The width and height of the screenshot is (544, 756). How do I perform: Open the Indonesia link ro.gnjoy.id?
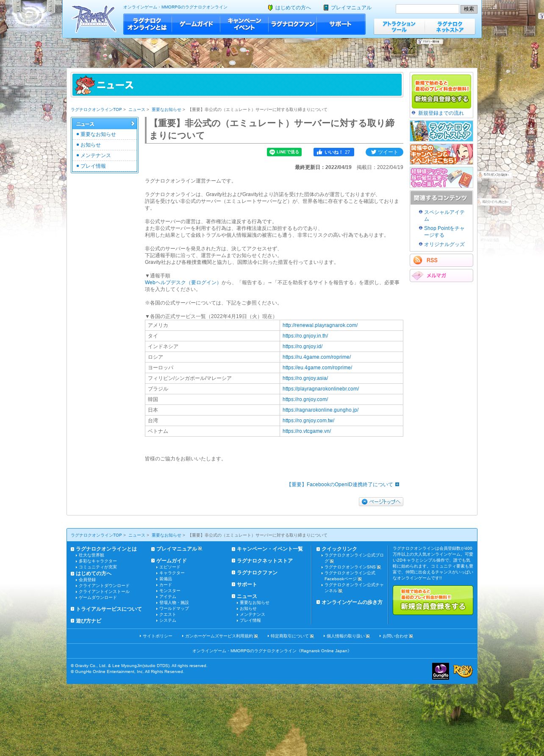tap(303, 346)
